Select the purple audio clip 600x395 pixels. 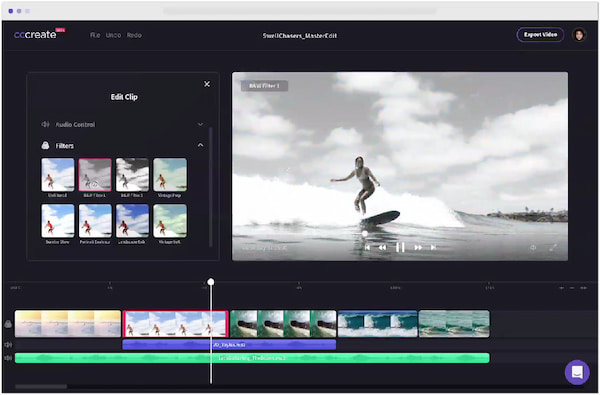229,345
